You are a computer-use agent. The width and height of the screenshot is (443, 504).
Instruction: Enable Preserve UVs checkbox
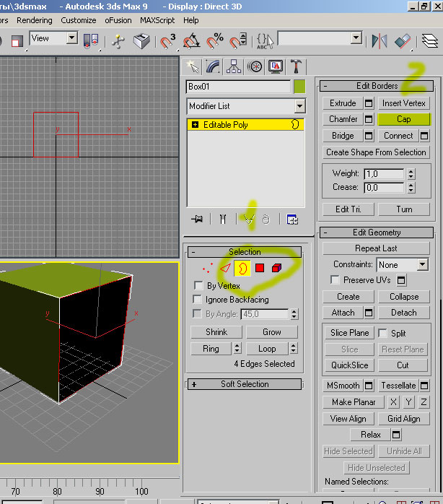point(335,280)
